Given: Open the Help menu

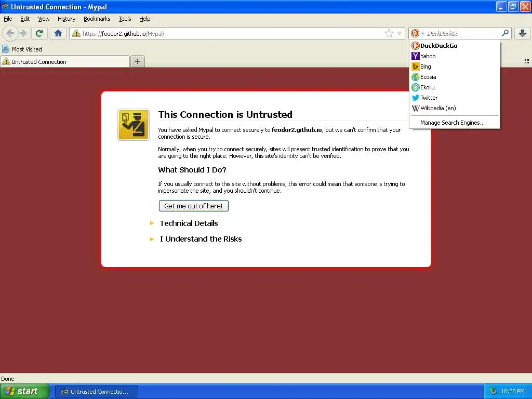Looking at the screenshot, I should click(x=144, y=19).
